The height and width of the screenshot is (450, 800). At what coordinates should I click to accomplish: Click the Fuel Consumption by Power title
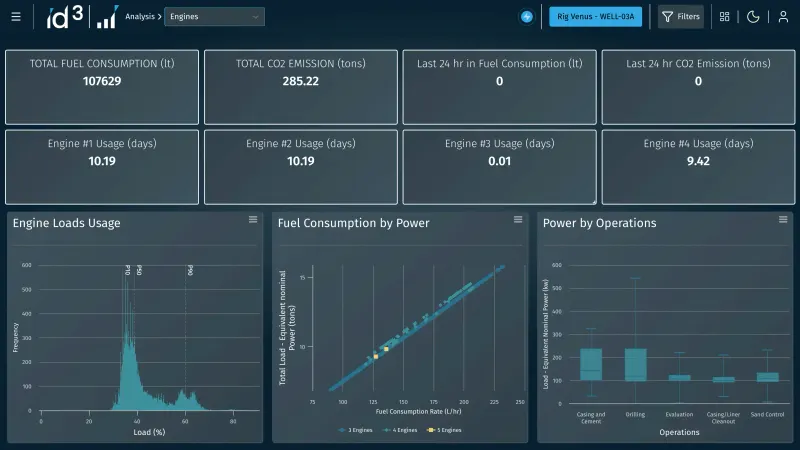pyautogui.click(x=354, y=223)
